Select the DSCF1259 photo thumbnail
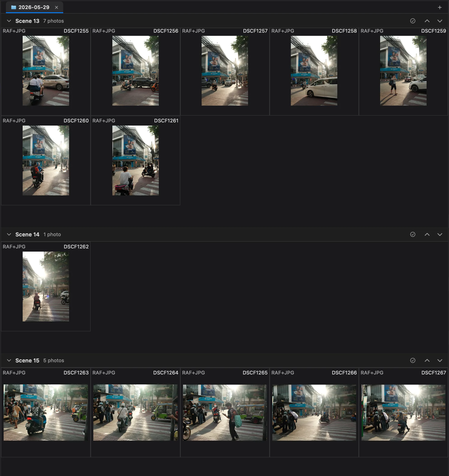 (x=403, y=71)
